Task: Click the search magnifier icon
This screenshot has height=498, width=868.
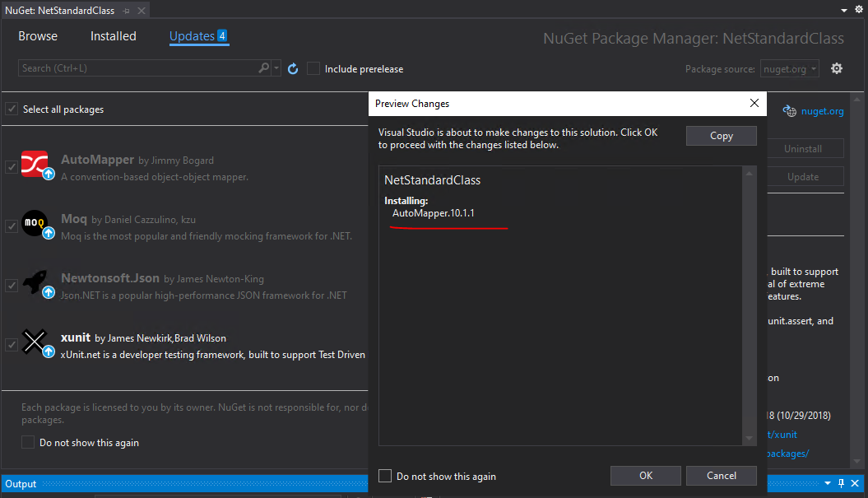Action: coord(264,67)
